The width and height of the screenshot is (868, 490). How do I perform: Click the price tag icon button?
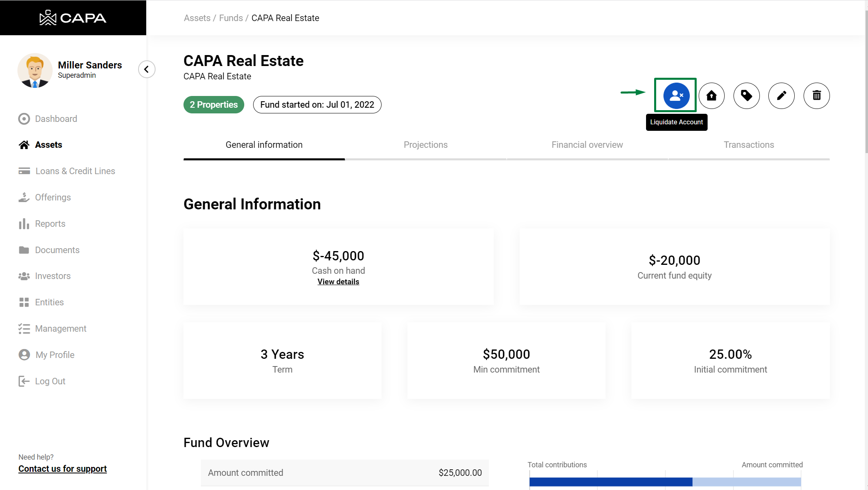746,96
